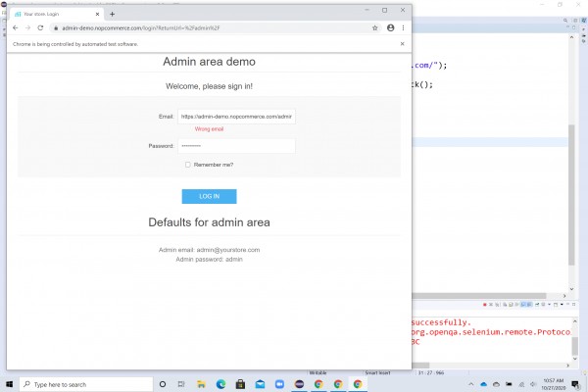588x392 pixels.
Task: Open the Mail app from the taskbar
Action: pyautogui.click(x=260, y=384)
